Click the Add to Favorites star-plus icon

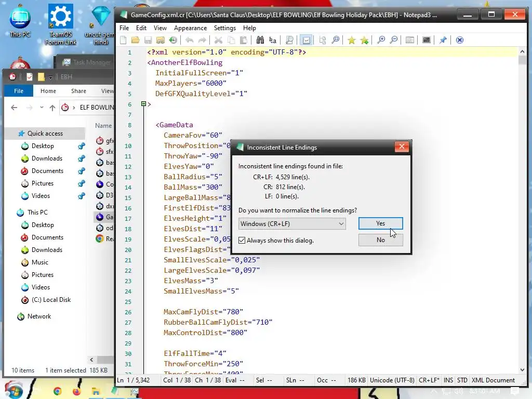tap(364, 40)
